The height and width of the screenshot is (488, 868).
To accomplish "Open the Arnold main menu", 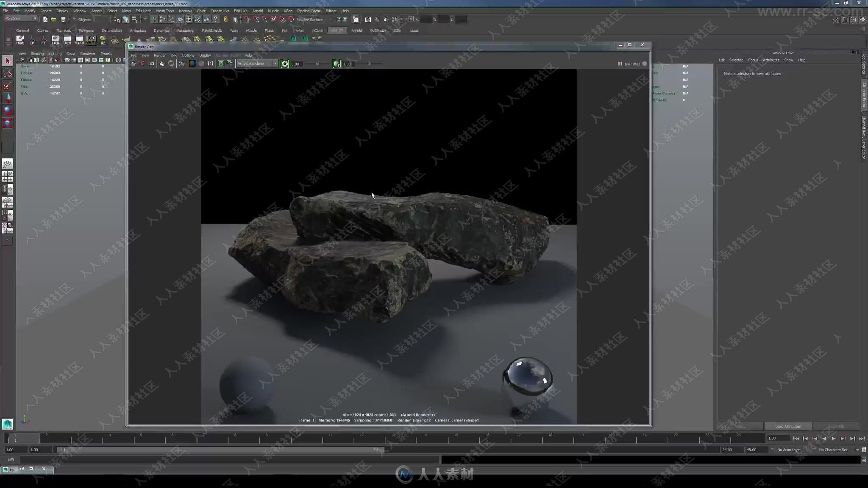I will coord(258,11).
